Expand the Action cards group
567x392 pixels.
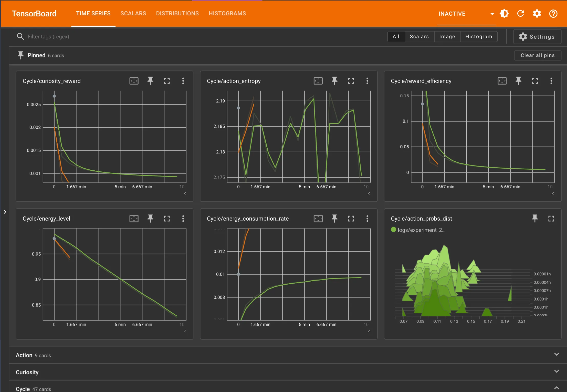pyautogui.click(x=556, y=355)
